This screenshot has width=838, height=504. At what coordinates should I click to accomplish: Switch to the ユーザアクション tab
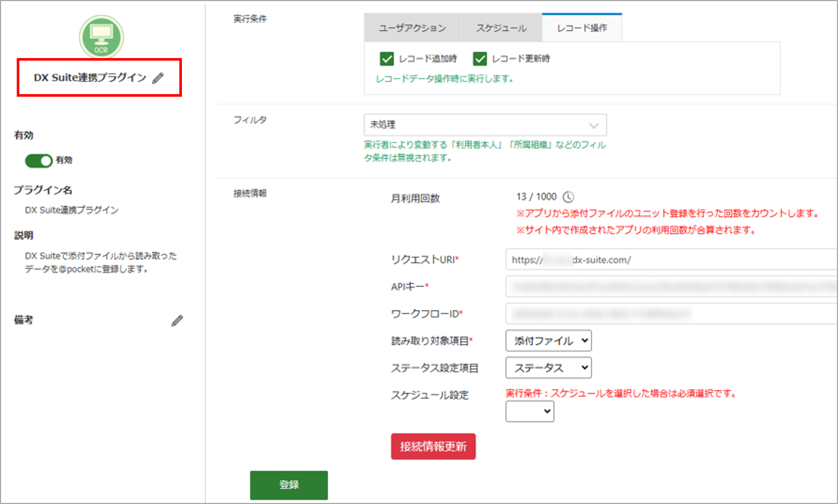[x=412, y=28]
